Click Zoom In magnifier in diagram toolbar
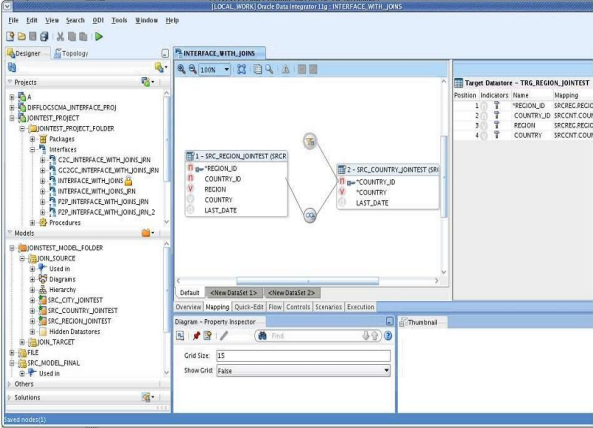 point(182,69)
